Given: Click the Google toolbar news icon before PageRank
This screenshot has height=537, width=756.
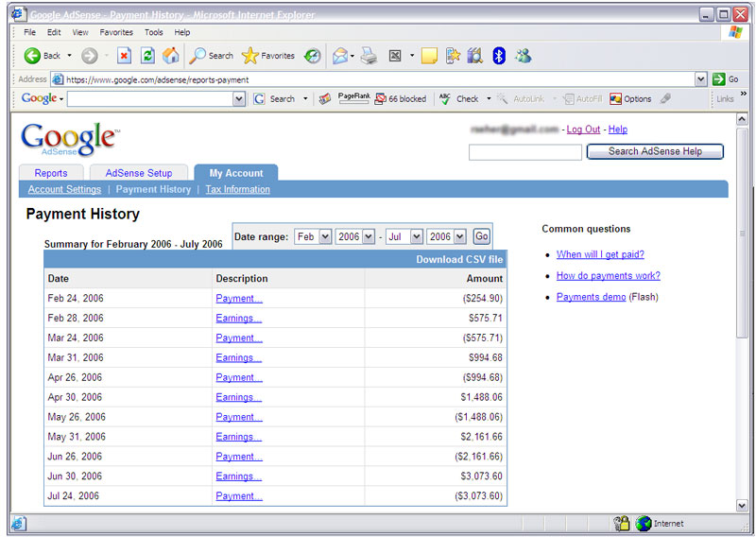Looking at the screenshot, I should pos(325,99).
